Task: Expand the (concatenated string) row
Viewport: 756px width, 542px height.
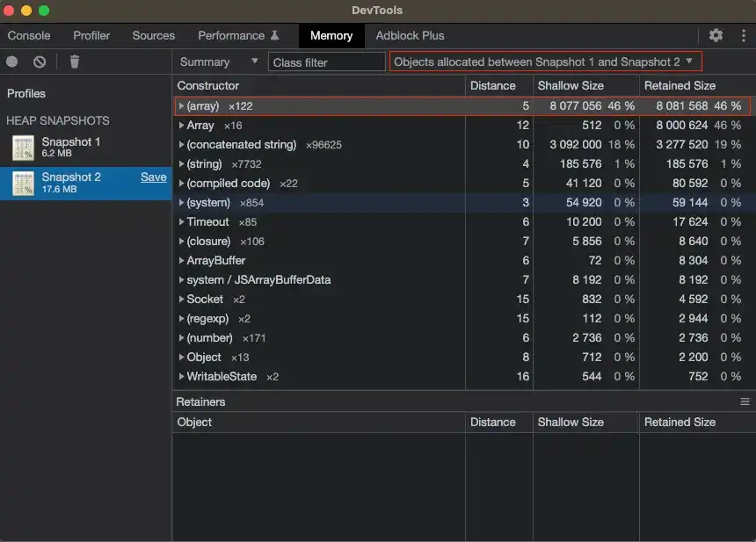Action: [181, 145]
